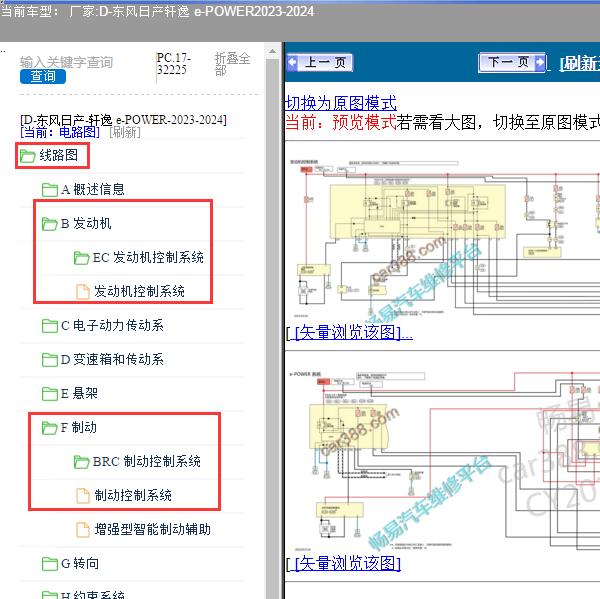Go to next page with 下一页
600x599 pixels.
(x=512, y=62)
